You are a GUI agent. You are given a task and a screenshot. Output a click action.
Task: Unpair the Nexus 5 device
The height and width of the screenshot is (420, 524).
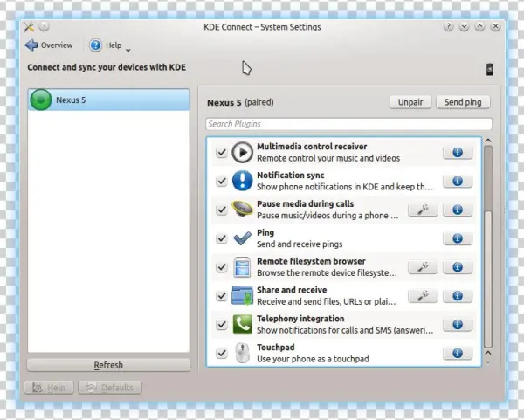(410, 102)
